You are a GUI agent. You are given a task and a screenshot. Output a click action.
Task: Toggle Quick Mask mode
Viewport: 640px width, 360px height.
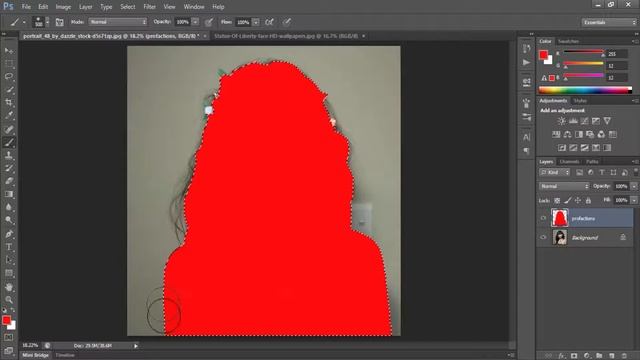[x=9, y=338]
